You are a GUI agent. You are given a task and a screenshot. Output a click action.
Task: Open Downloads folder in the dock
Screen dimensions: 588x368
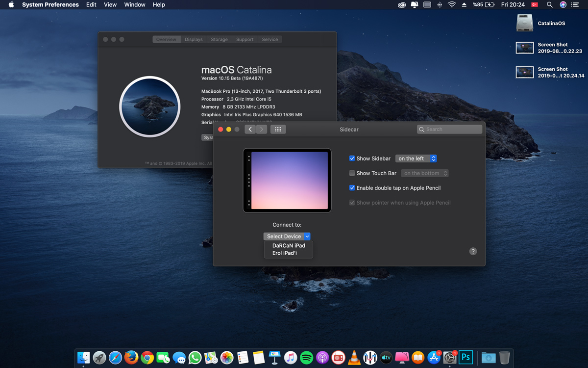(489, 358)
